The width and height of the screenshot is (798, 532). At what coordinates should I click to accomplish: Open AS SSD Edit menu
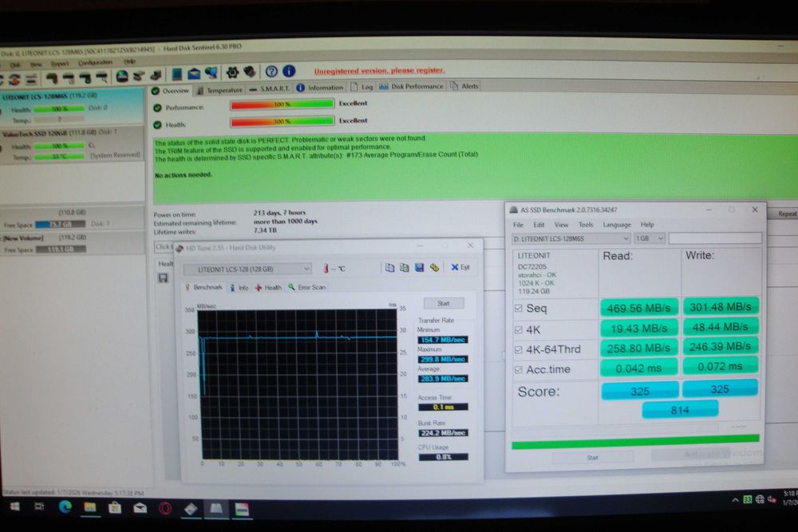coord(539,225)
